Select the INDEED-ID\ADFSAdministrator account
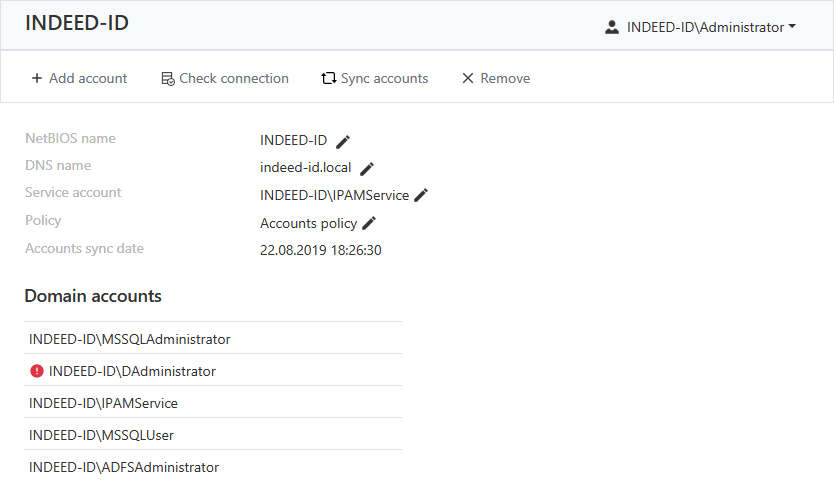Screen dimensions: 834x503 click(x=124, y=467)
